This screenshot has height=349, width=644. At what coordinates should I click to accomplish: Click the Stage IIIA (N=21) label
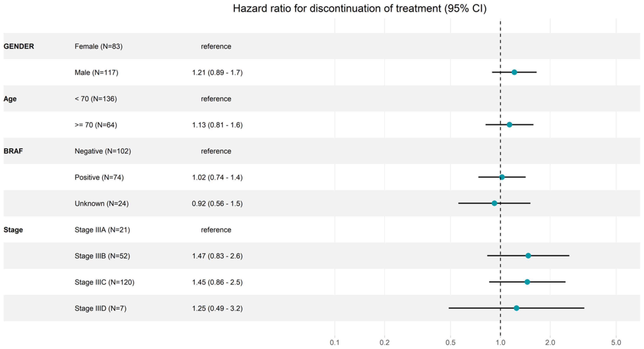(x=102, y=230)
